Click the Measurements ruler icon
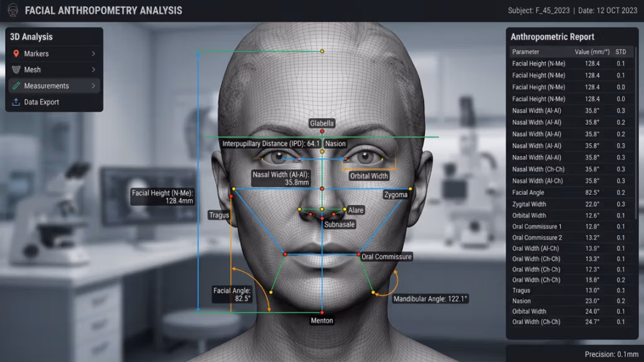Viewport: 644px width, 362px height. click(x=16, y=85)
